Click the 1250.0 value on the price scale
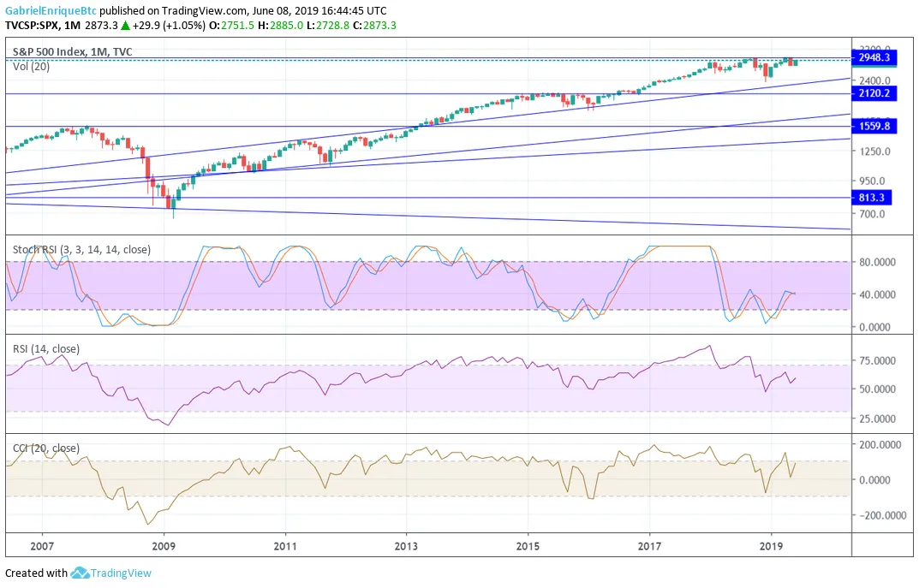The height and width of the screenshot is (588, 919). coord(874,151)
